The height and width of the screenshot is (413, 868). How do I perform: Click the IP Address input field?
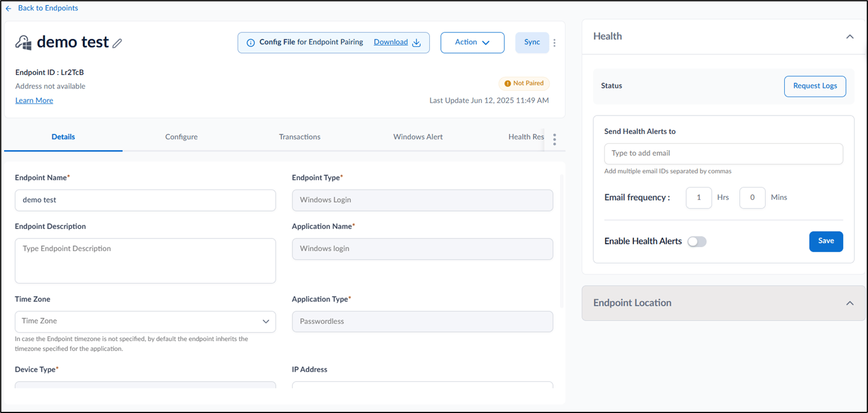pos(422,385)
